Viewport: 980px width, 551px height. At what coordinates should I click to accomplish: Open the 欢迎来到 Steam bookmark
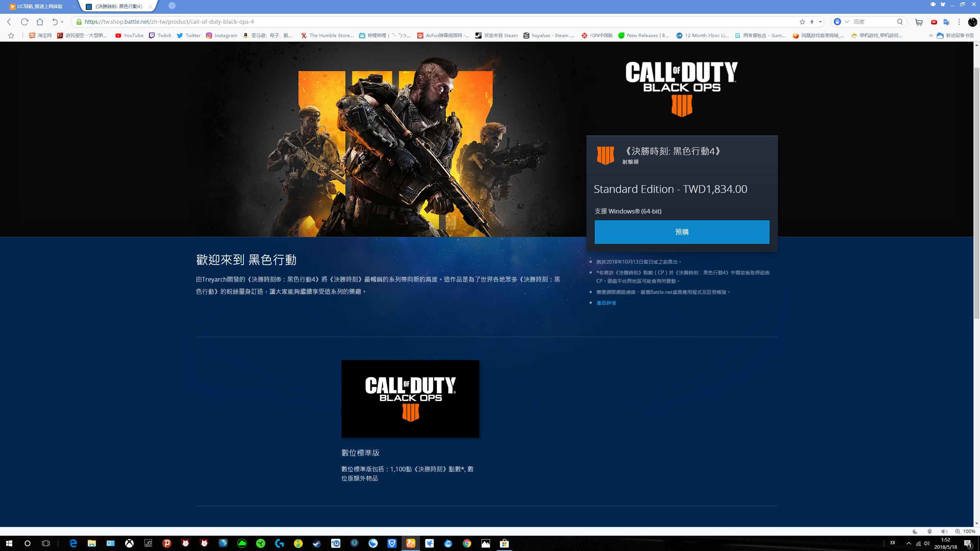click(x=497, y=36)
